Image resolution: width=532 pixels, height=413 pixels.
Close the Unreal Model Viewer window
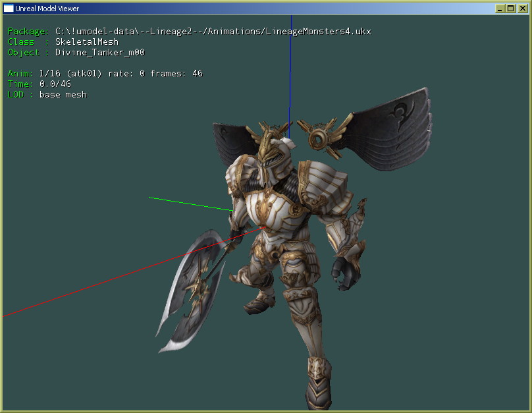pos(522,9)
